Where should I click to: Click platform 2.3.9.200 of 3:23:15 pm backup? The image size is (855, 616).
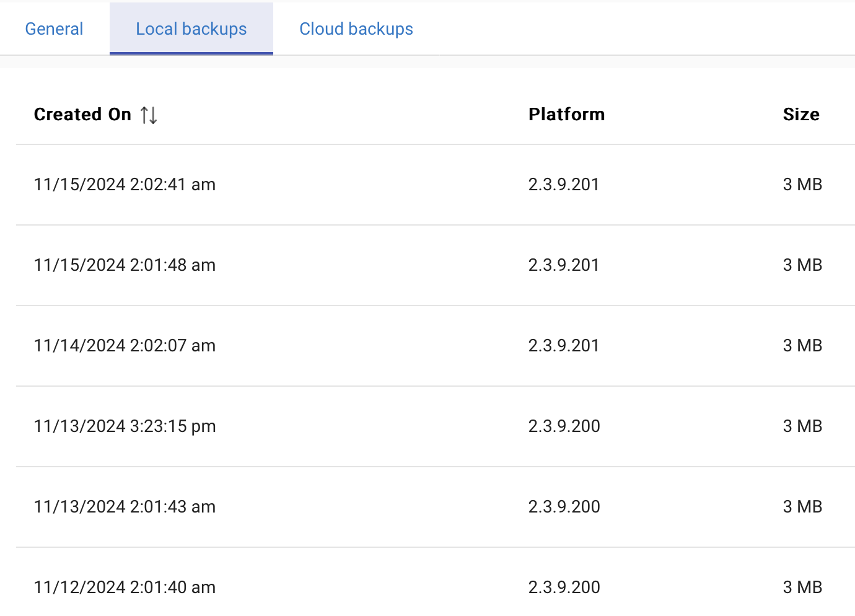[x=564, y=426]
